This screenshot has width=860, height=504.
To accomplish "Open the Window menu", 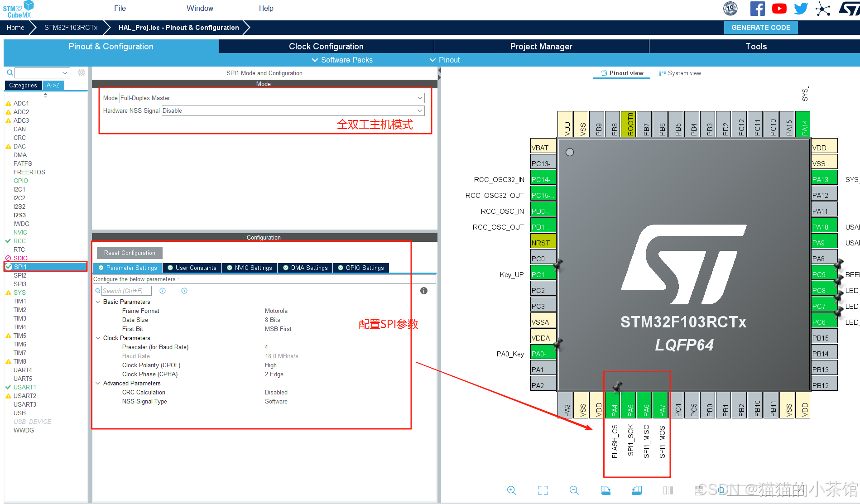I will 200,8.
